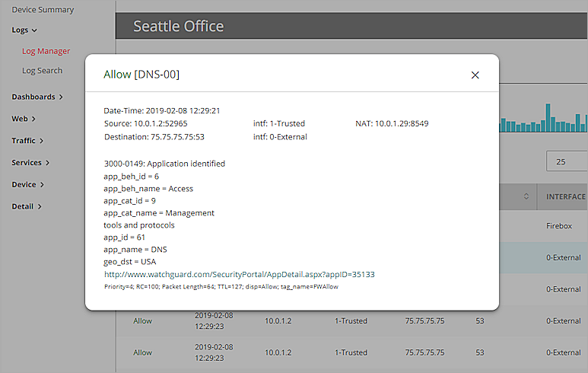Click the Seattle Office page title

click(x=179, y=26)
